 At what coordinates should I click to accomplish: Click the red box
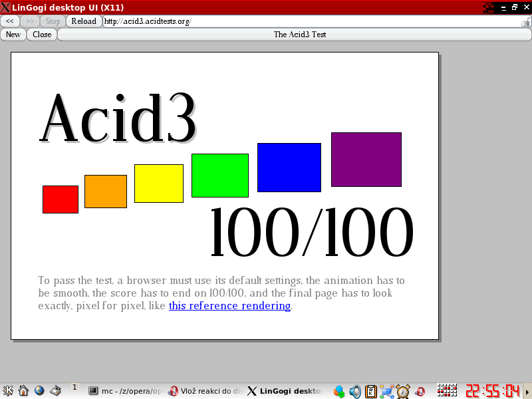coord(61,199)
